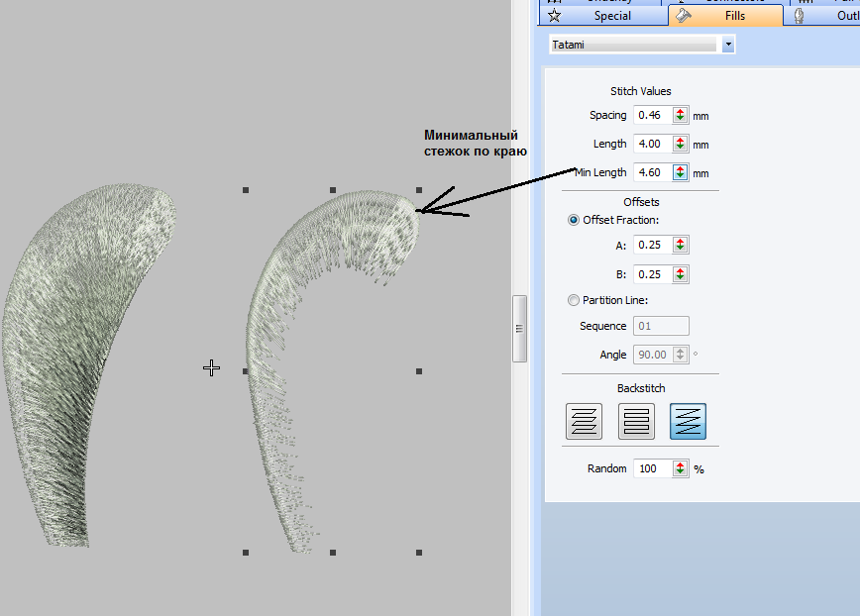
Task: Click the Offset A spinner arrows
Action: tap(680, 246)
